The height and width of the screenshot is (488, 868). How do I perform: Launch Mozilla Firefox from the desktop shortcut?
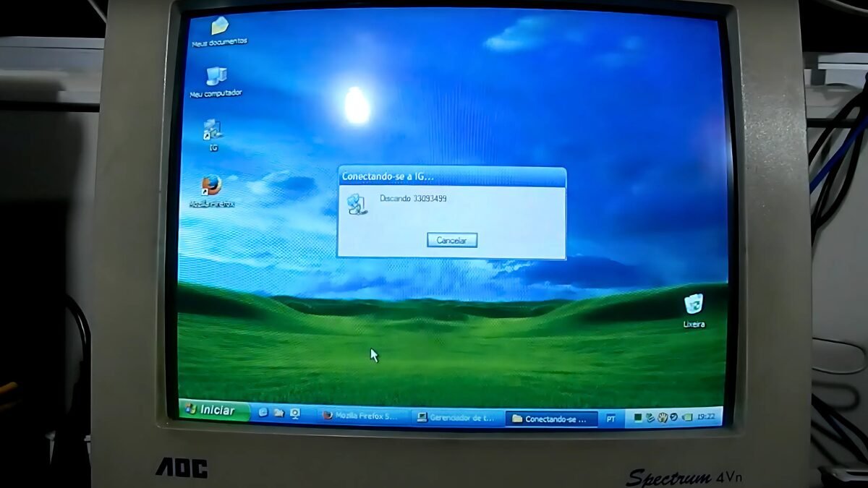coord(211,192)
